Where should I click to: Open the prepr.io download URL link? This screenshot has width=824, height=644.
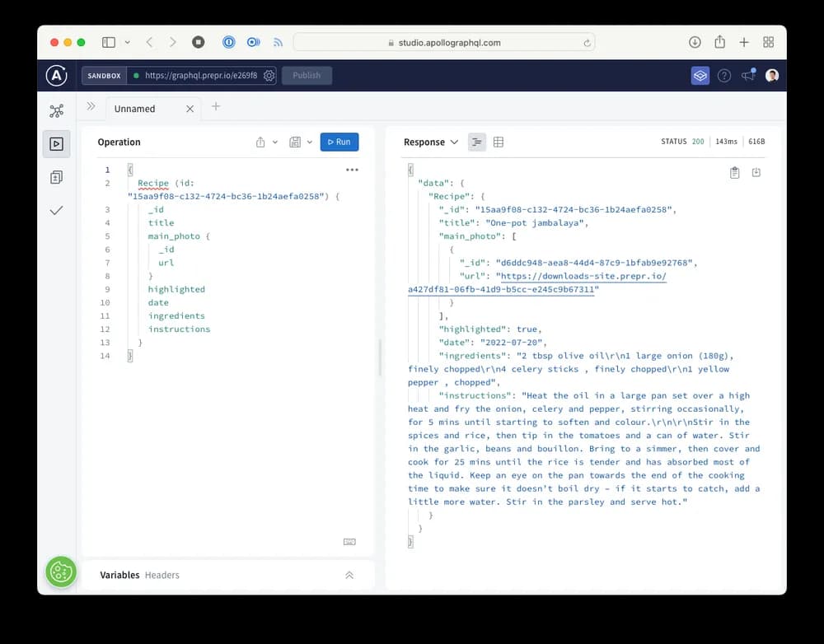pos(537,282)
